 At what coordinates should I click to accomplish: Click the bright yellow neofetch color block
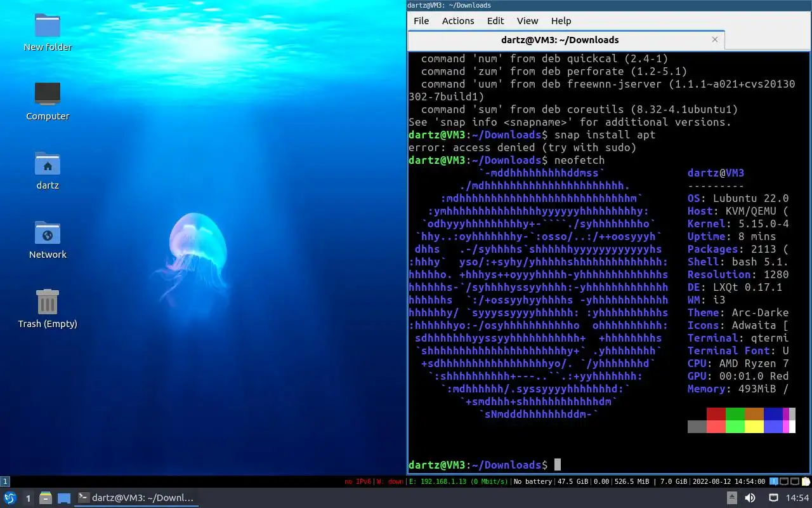click(x=754, y=427)
